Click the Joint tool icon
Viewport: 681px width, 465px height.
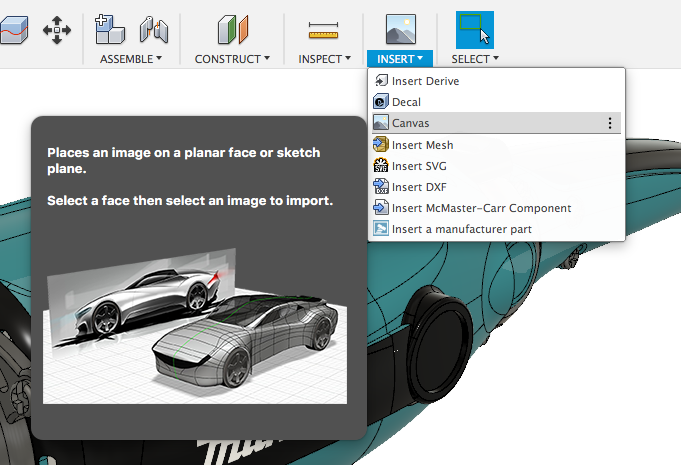tap(153, 30)
